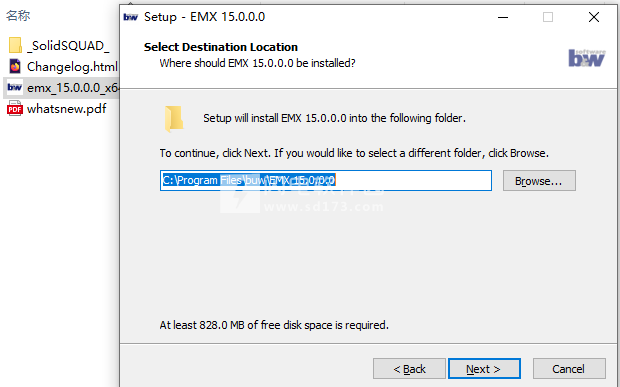
Task: Click the Browse... button
Action: coord(539,181)
